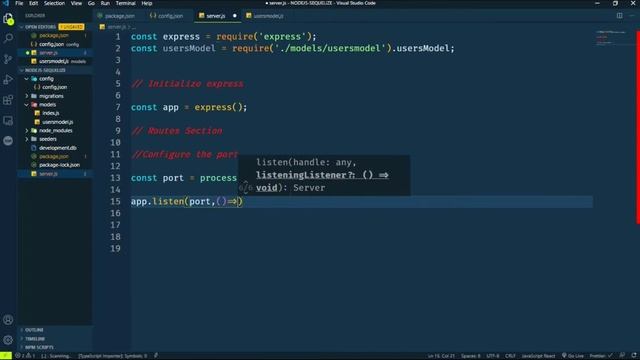This screenshot has width=640, height=360.
Task: Open the editor More Actions ellipsis
Action: pyautogui.click(x=632, y=16)
